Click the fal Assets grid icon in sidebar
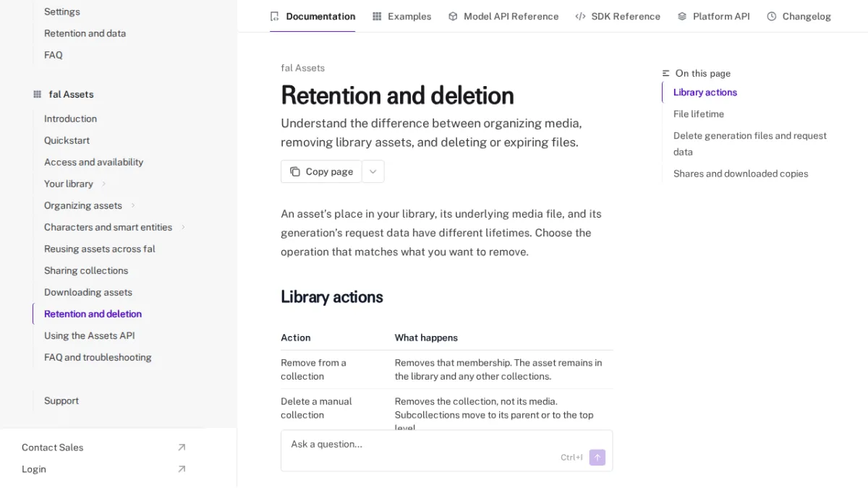 pos(37,94)
